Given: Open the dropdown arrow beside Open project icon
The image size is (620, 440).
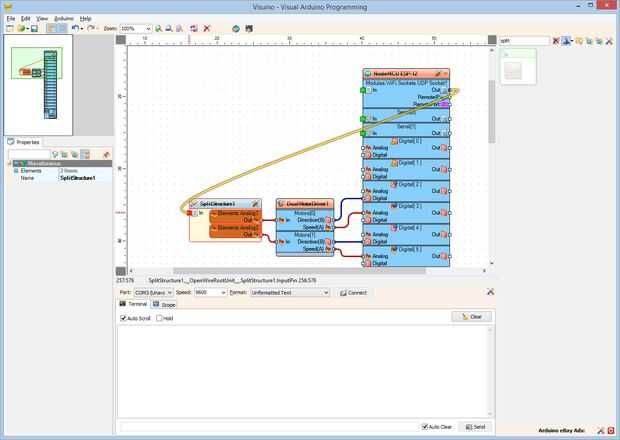Looking at the screenshot, I should [27, 28].
